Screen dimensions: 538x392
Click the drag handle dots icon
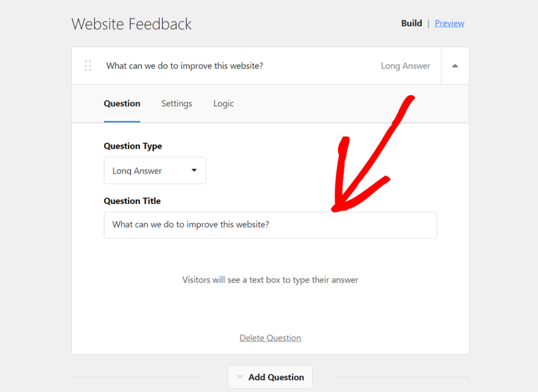click(88, 66)
